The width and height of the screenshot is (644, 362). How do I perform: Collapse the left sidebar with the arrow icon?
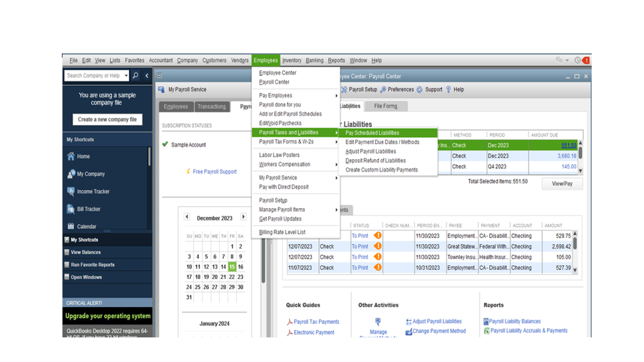[x=146, y=75]
